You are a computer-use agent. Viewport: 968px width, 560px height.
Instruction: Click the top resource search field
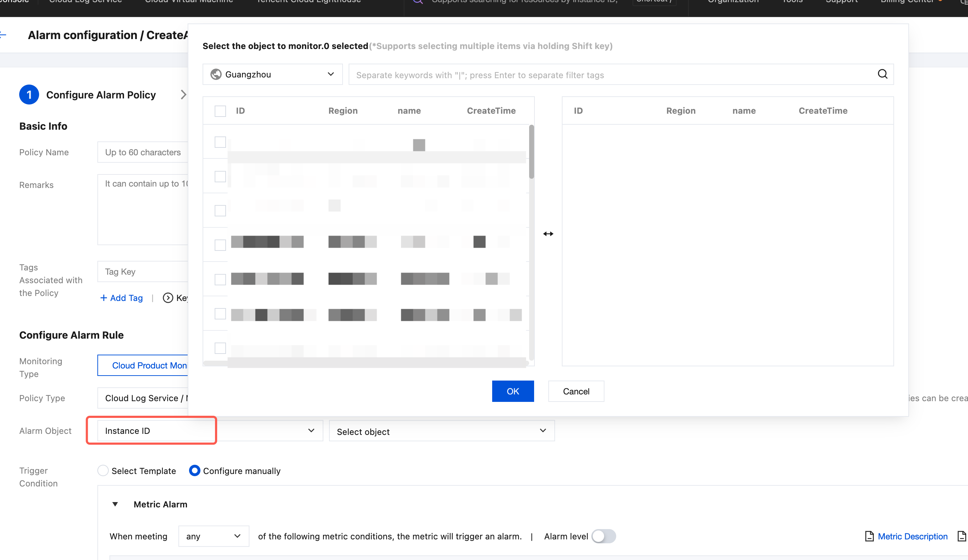(x=525, y=1)
